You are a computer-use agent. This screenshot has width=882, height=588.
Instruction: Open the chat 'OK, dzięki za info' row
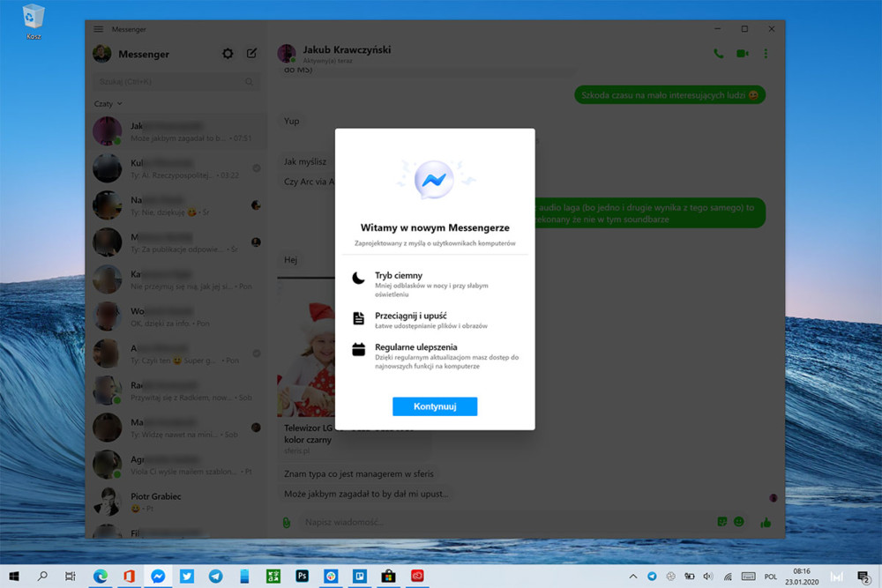(178, 317)
